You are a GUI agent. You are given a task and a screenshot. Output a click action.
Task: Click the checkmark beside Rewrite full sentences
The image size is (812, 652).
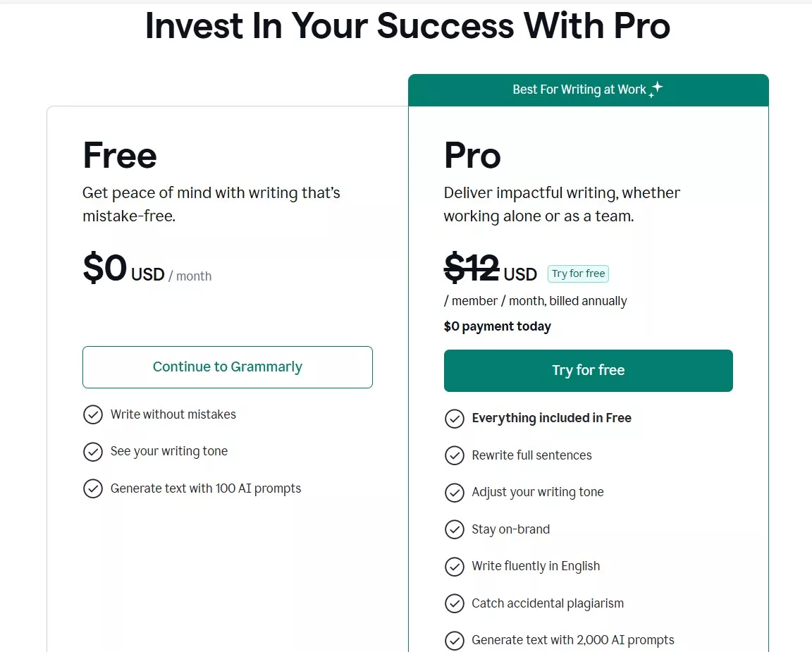455,455
